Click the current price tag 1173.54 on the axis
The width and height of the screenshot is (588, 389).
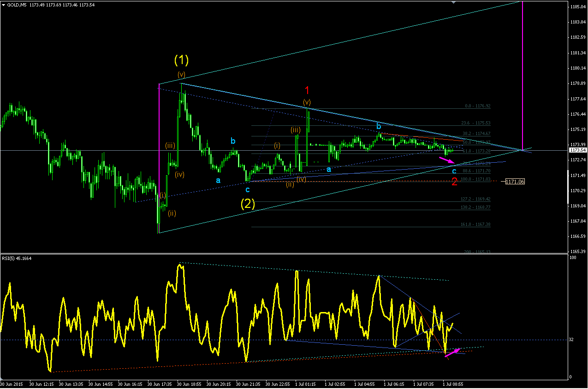tap(578, 150)
